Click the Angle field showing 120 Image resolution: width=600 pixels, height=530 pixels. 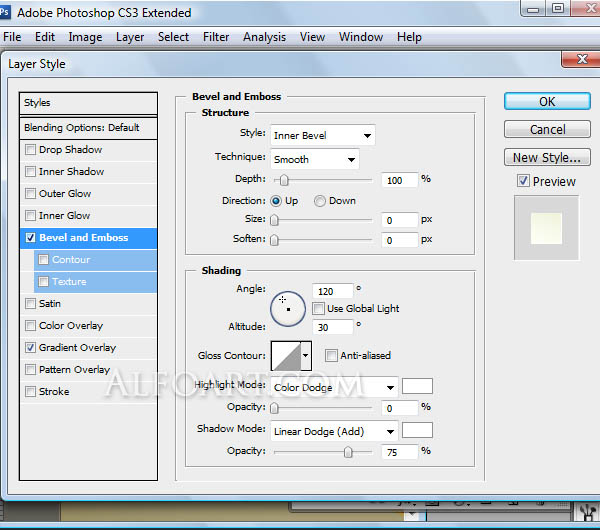click(332, 291)
